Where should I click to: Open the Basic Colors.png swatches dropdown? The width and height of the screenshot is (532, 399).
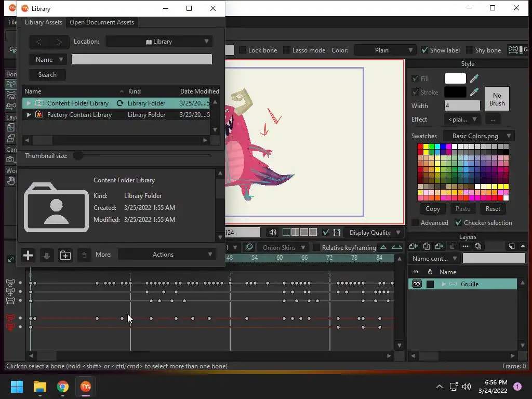click(x=478, y=136)
